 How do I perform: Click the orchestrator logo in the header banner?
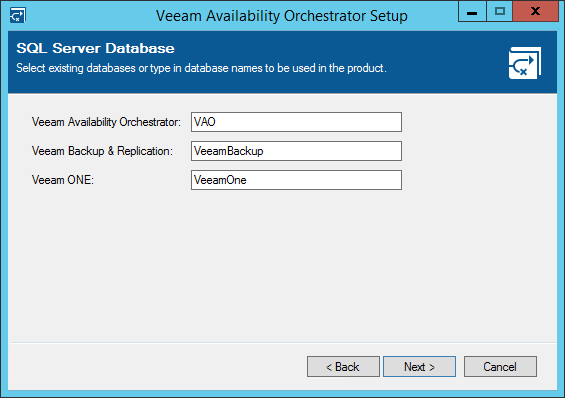coord(525,63)
